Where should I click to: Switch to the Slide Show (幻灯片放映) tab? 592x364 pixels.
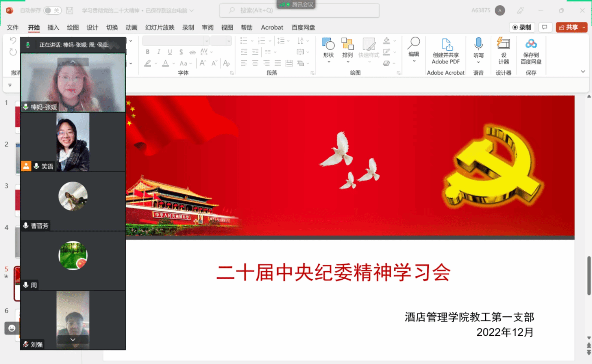pyautogui.click(x=160, y=27)
